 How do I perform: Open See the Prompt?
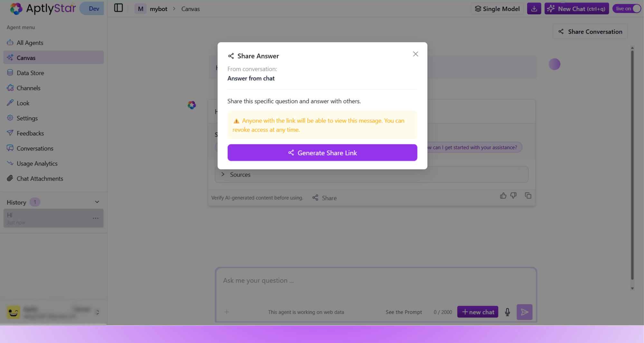403,312
